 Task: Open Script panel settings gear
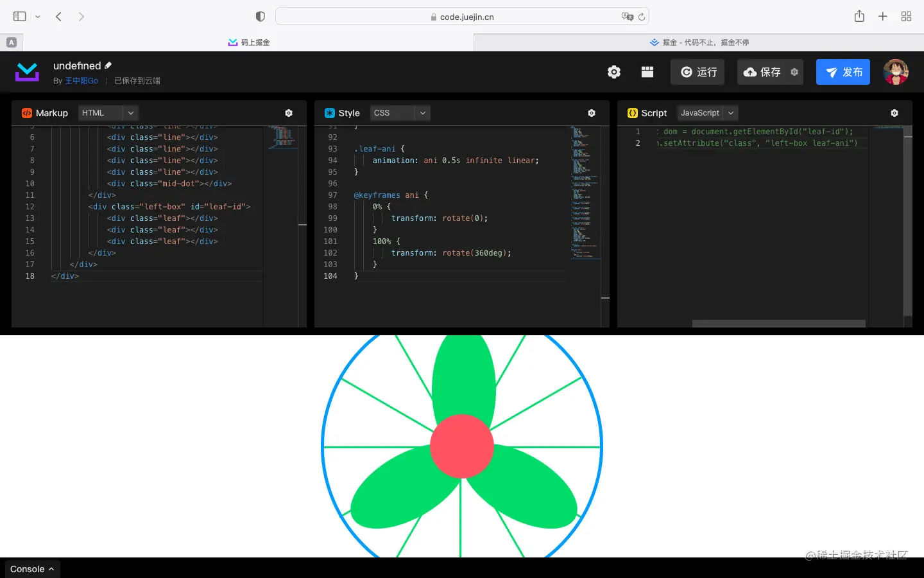click(894, 113)
